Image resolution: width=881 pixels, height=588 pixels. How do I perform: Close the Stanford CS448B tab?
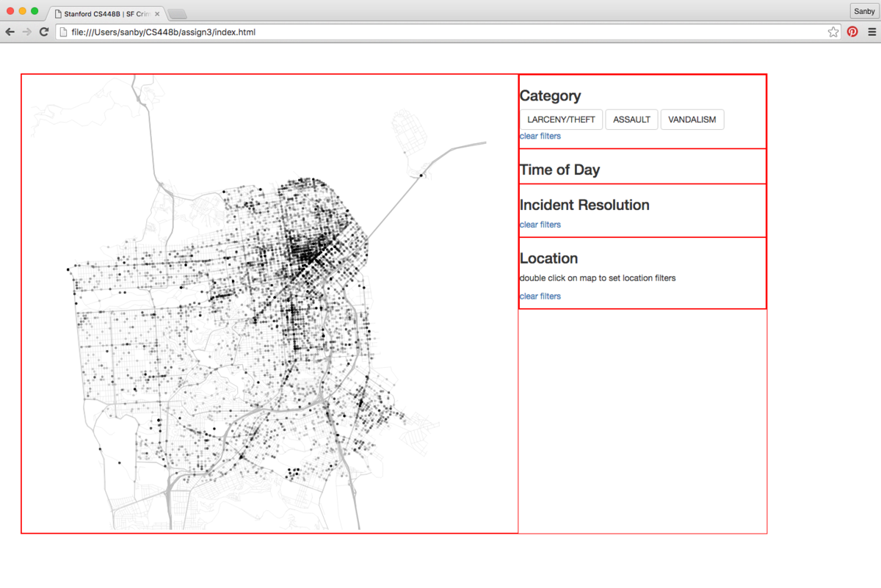point(157,14)
